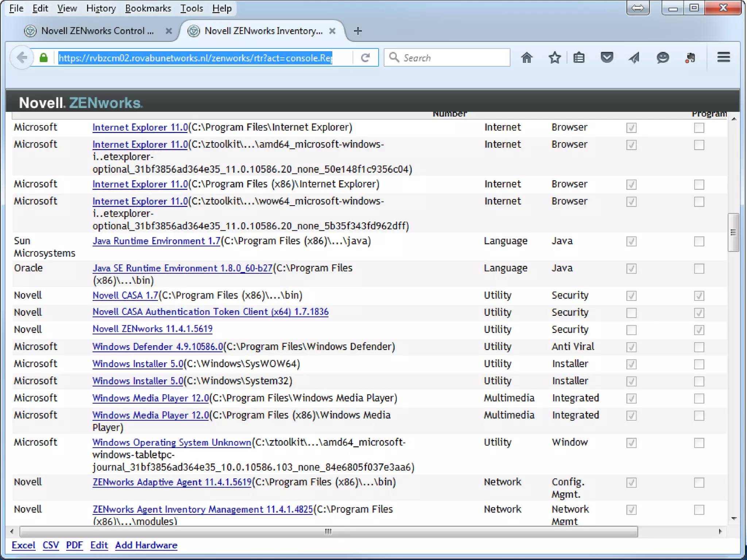
Task: Export report using CSV link
Action: pyautogui.click(x=51, y=545)
